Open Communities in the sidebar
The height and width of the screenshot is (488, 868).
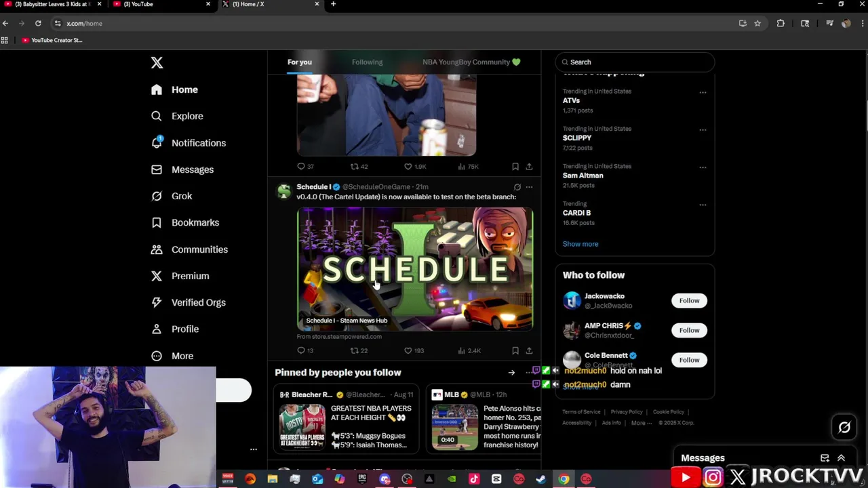click(189, 249)
